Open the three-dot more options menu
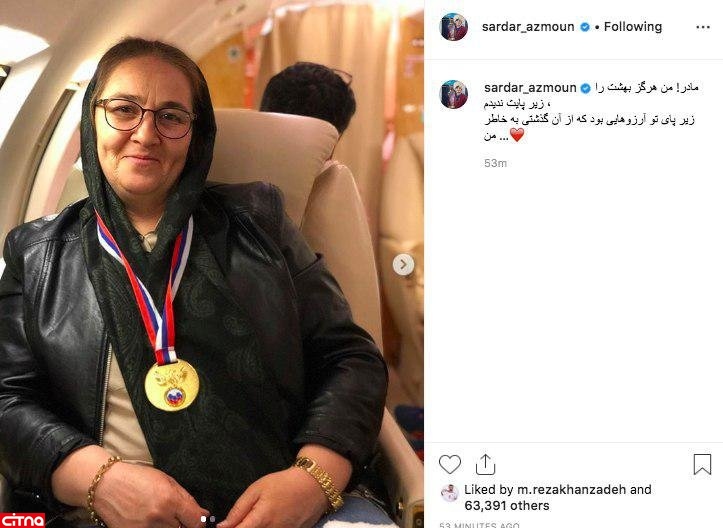Image resolution: width=723 pixels, height=528 pixels. coord(703,27)
